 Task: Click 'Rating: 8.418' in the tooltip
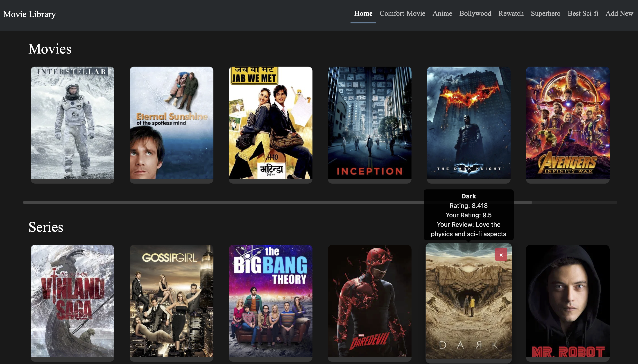click(x=468, y=206)
